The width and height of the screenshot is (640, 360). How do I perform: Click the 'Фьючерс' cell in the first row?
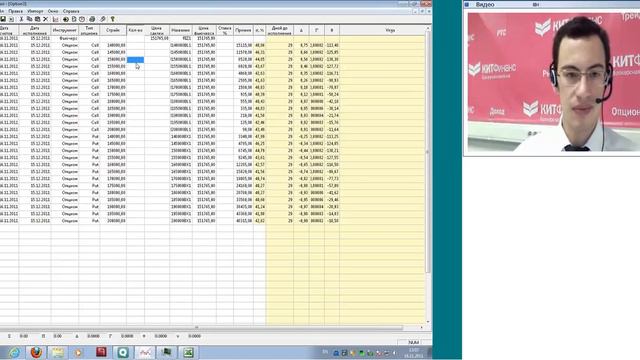(68, 38)
